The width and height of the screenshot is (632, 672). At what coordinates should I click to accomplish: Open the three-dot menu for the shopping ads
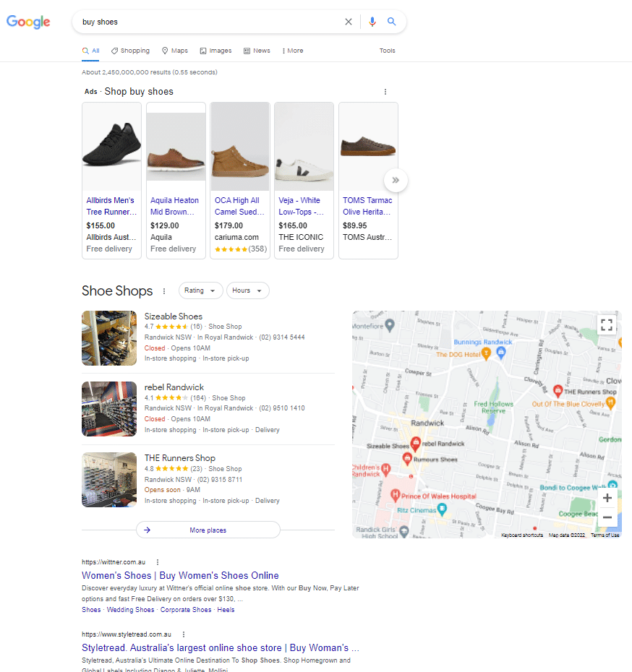pyautogui.click(x=385, y=92)
